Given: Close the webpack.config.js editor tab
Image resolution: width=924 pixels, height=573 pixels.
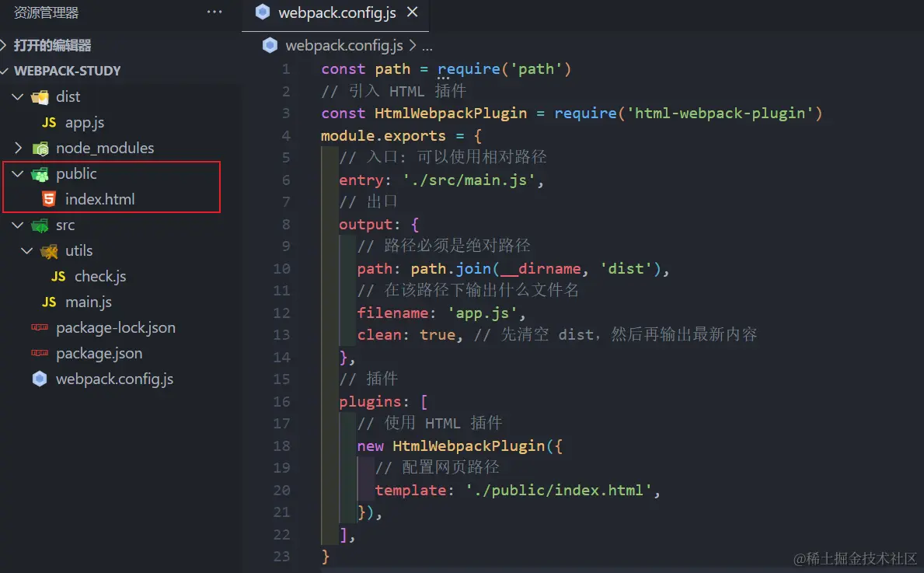Looking at the screenshot, I should pyautogui.click(x=413, y=12).
